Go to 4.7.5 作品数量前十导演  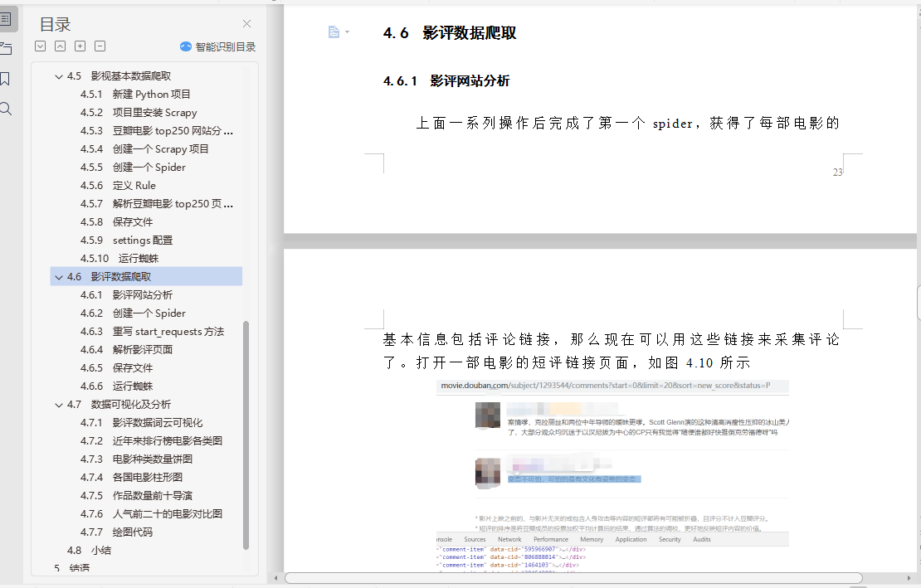pos(136,495)
